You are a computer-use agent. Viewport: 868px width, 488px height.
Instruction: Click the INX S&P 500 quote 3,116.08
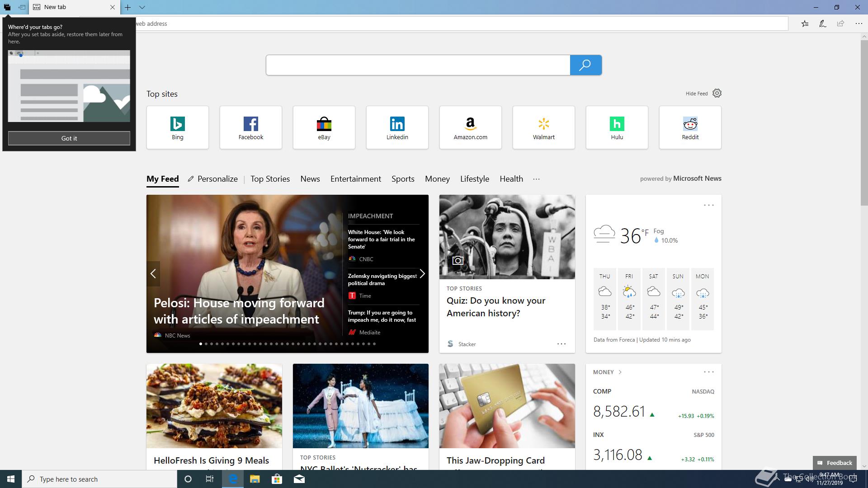618,455
